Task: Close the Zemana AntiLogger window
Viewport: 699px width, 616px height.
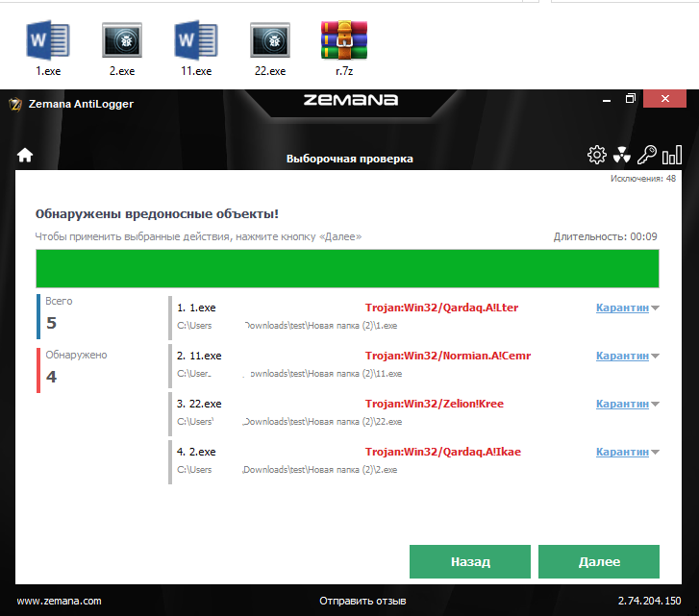Action: [x=664, y=98]
